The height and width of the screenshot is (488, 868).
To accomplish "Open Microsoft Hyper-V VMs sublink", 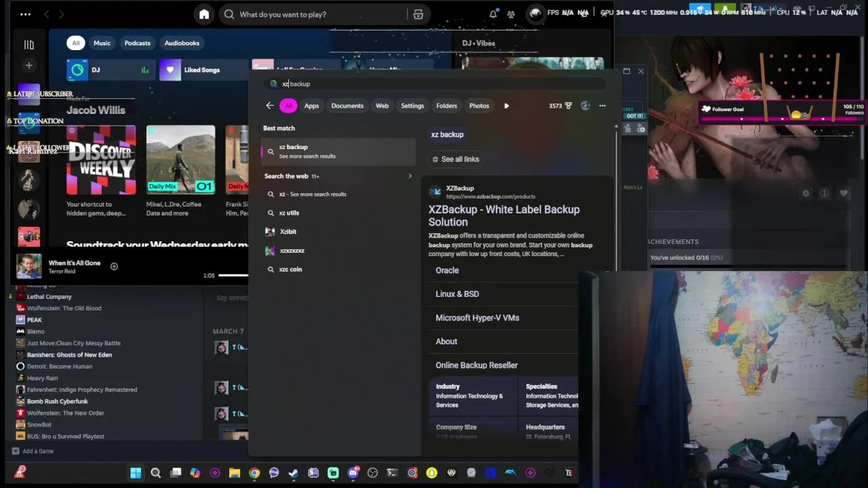I will (x=477, y=318).
